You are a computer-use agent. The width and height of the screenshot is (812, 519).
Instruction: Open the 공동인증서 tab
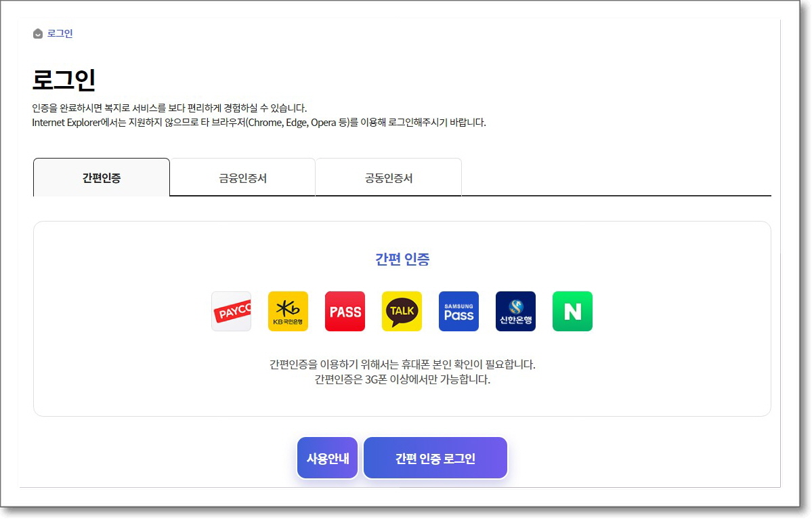point(389,178)
